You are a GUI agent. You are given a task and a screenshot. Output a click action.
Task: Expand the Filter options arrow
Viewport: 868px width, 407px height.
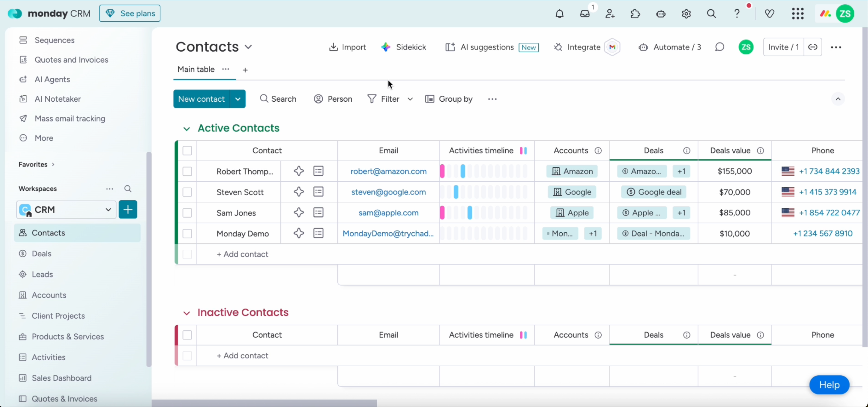tap(410, 99)
